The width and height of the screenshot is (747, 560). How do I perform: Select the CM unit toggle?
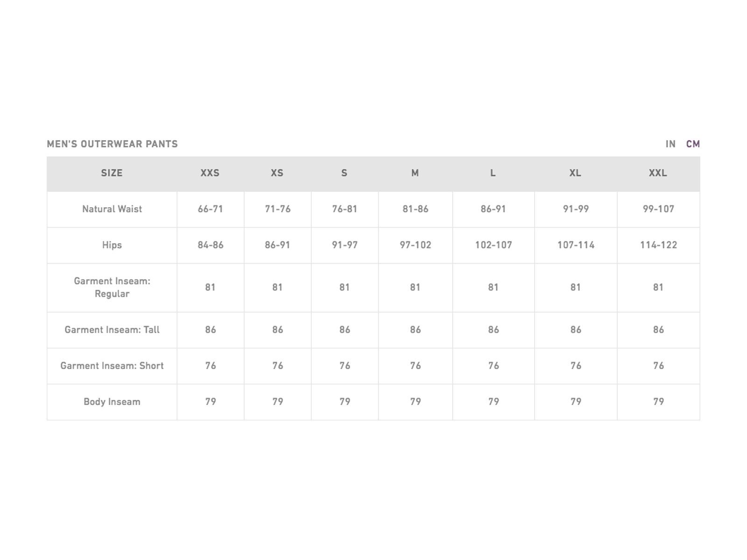[x=693, y=144]
